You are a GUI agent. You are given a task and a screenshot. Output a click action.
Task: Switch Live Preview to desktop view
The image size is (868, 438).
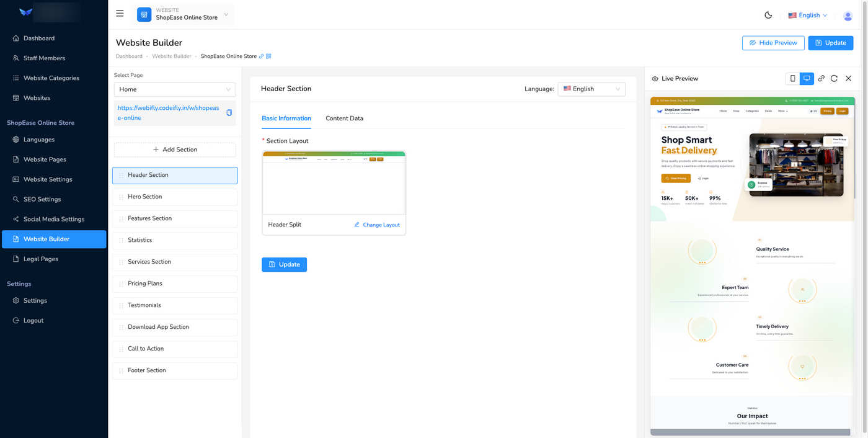807,79
